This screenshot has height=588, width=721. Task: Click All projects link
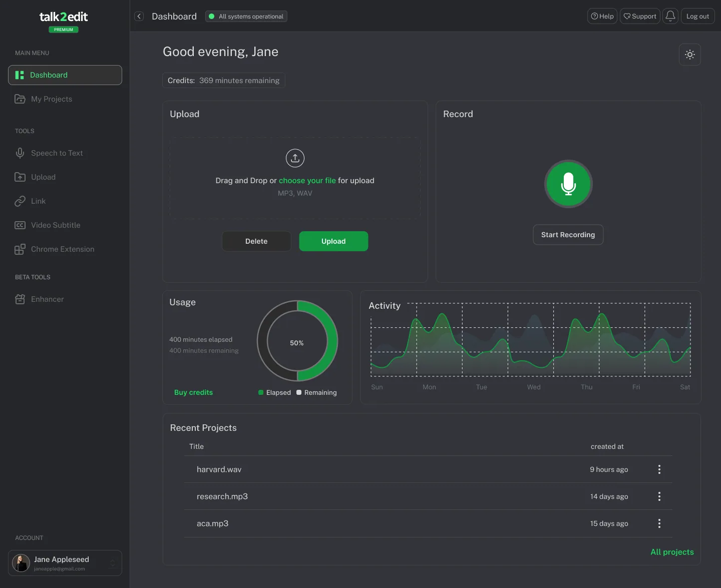[672, 552]
